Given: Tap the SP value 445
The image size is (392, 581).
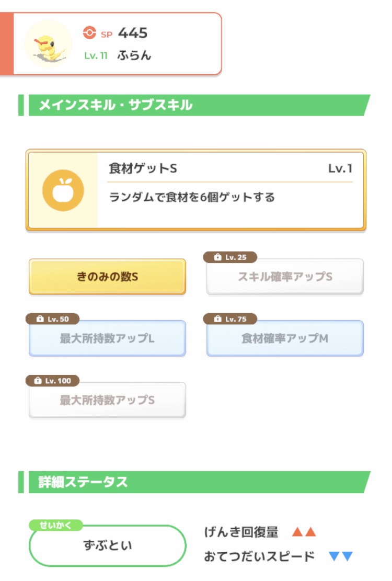Looking at the screenshot, I should pyautogui.click(x=133, y=33).
